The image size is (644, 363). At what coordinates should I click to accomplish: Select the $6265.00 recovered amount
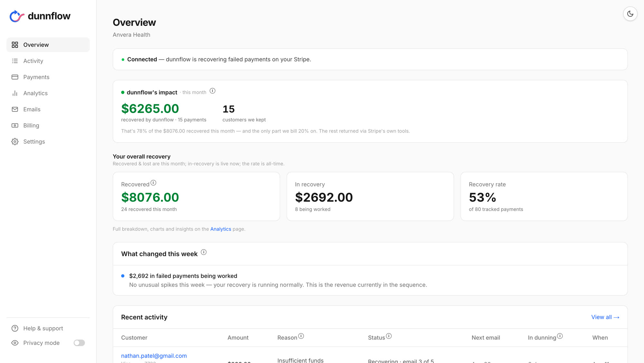tap(150, 109)
